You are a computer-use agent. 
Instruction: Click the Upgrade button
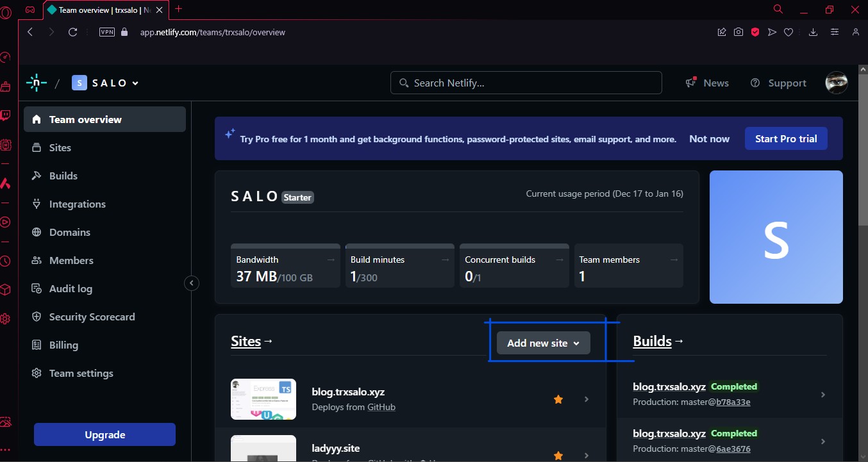104,434
